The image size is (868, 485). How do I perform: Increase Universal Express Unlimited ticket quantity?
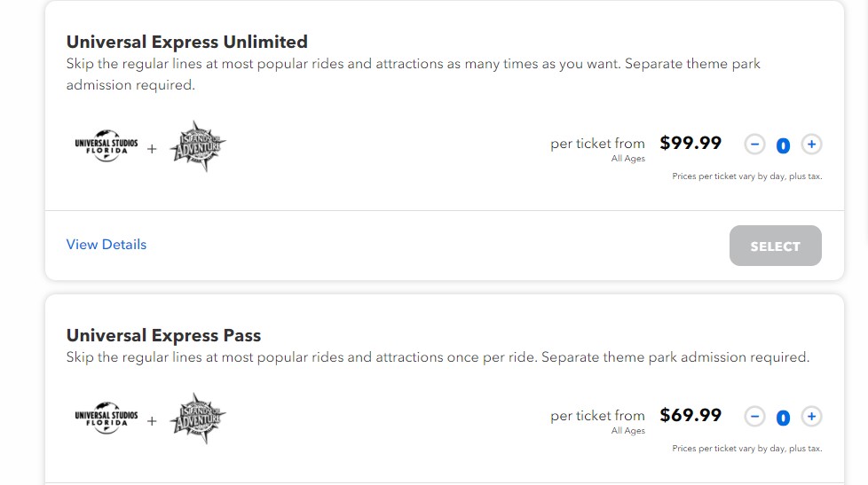coord(811,145)
